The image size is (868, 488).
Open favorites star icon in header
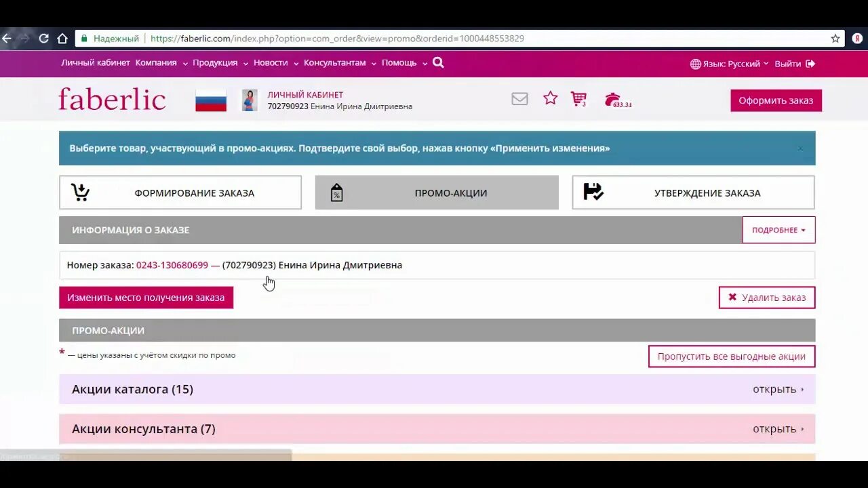[x=550, y=98]
